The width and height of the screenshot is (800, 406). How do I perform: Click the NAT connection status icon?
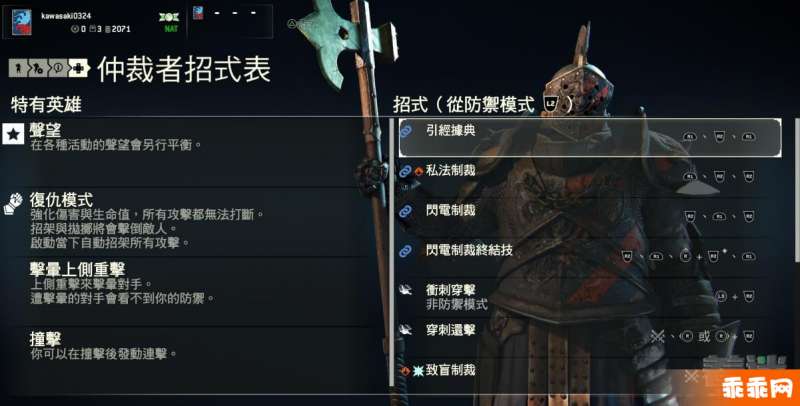[x=170, y=22]
